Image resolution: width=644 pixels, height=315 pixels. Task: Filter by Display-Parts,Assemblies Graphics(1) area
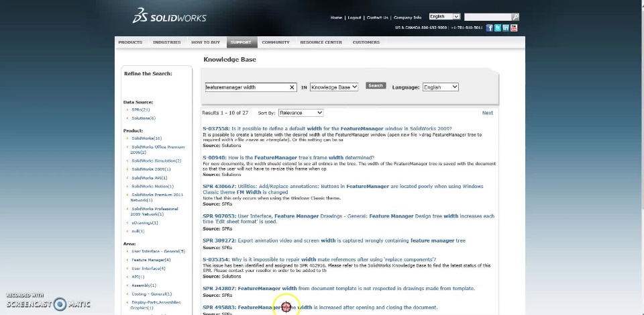156,305
